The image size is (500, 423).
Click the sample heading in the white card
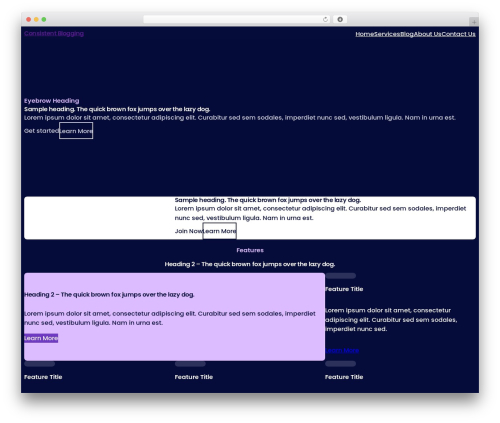coord(268,200)
